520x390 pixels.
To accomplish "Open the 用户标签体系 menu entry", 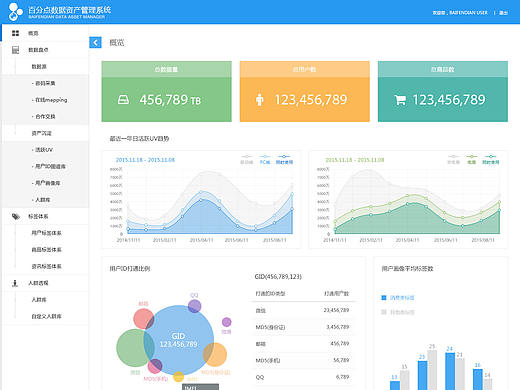I will tap(45, 233).
